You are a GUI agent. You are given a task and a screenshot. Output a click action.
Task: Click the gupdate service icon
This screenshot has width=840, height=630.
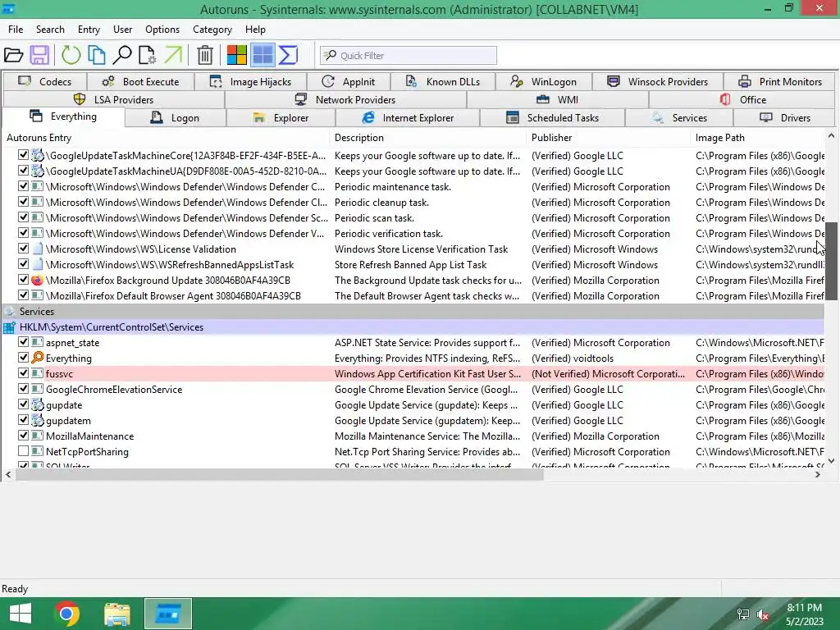click(x=37, y=405)
